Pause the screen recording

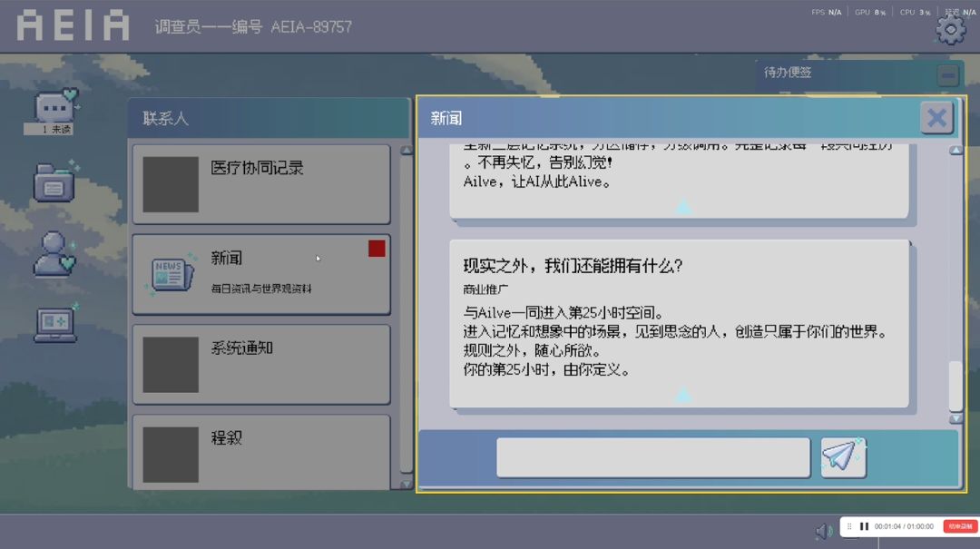tap(865, 526)
